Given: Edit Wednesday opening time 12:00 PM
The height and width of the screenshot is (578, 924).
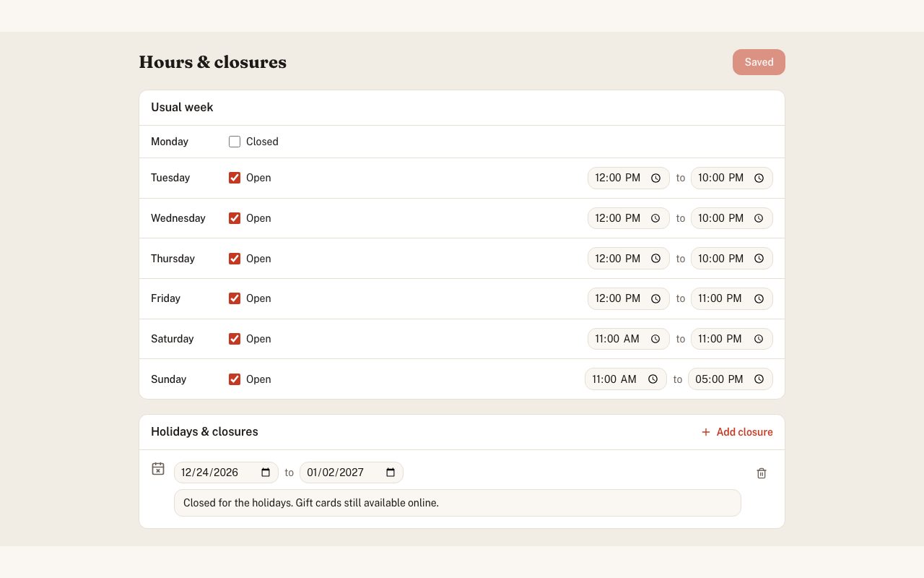Looking at the screenshot, I should 629,218.
